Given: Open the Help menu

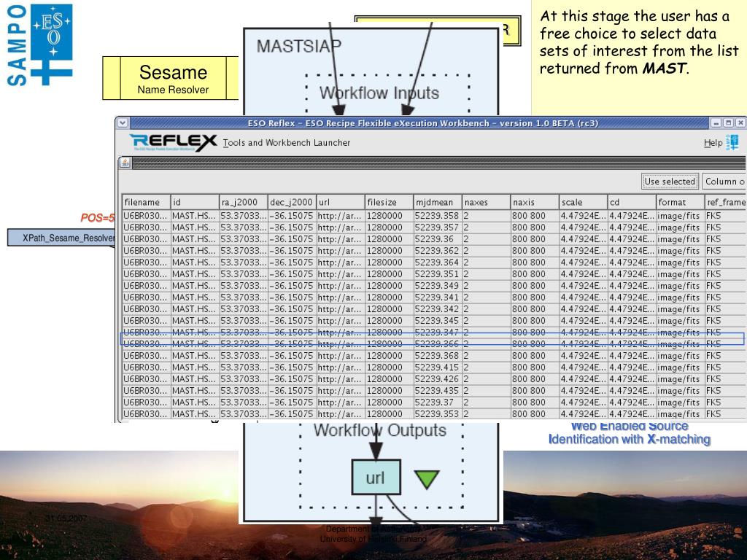Looking at the screenshot, I should [x=713, y=143].
